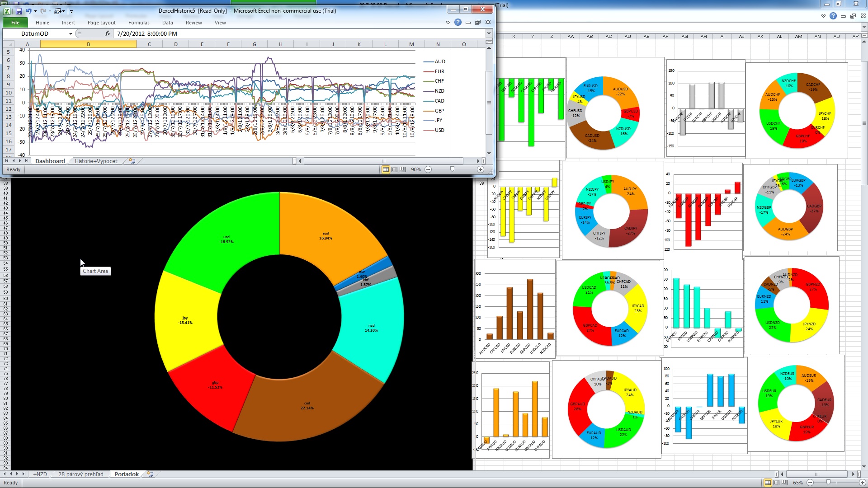Click the USD legend entry in line chart

click(x=434, y=130)
